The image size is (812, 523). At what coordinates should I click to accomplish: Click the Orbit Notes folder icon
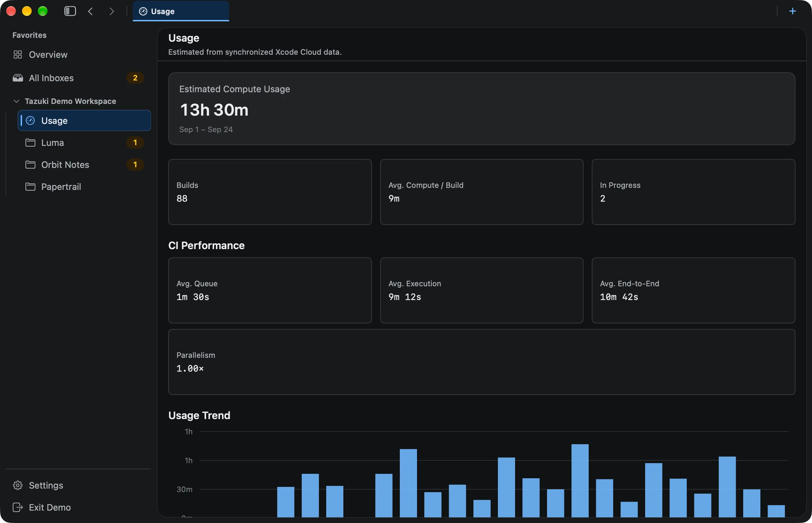point(30,164)
